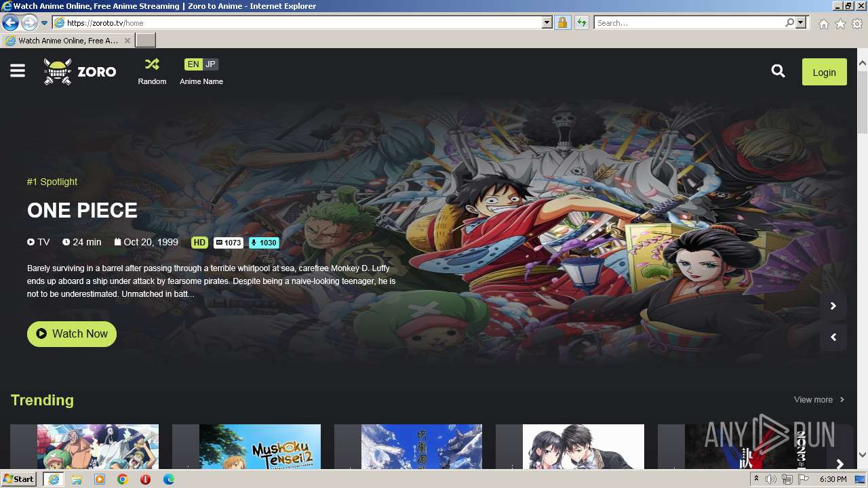Viewport: 868px width, 488px height.
Task: Click the 1030 dubbed episodes badge
Action: (264, 243)
